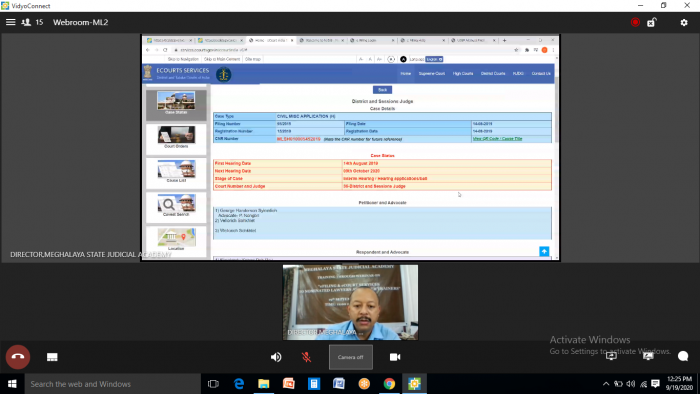Click Search the web and Windows box
Image resolution: width=700 pixels, height=394 pixels.
point(112,384)
